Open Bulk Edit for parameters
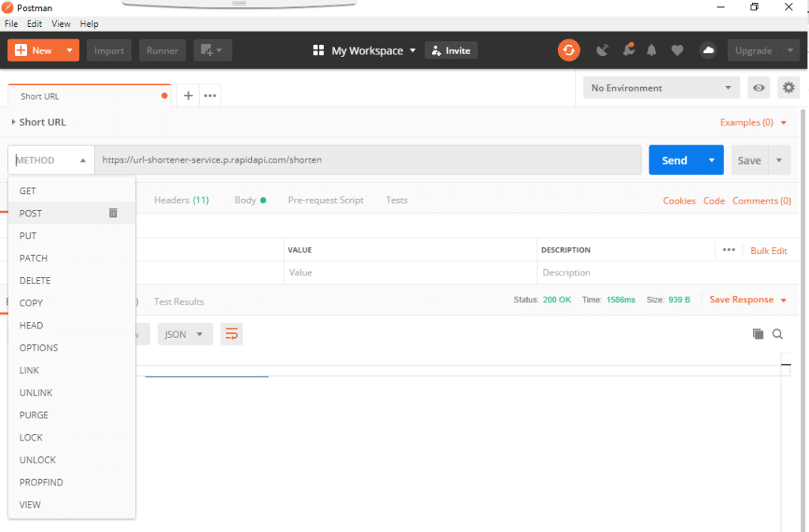The width and height of the screenshot is (809, 532). pos(769,250)
